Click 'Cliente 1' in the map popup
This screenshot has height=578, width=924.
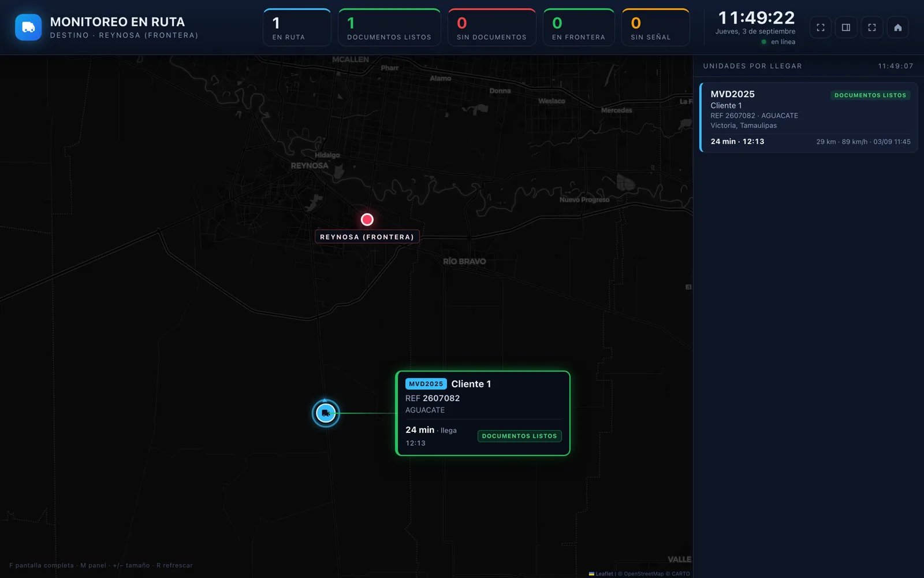click(x=471, y=384)
